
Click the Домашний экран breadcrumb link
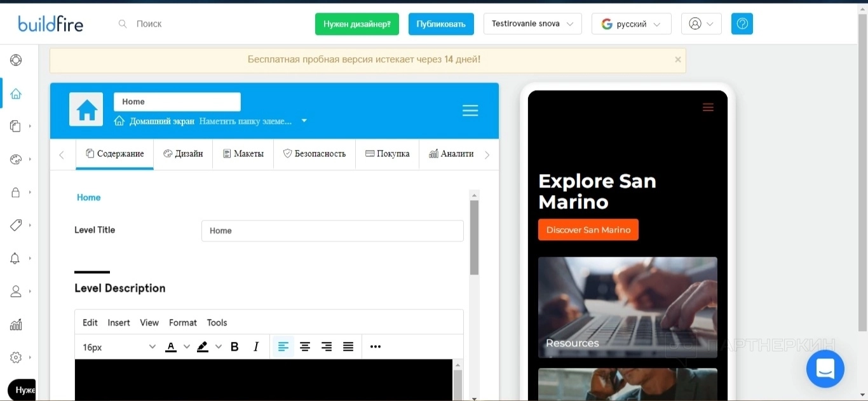click(x=162, y=121)
